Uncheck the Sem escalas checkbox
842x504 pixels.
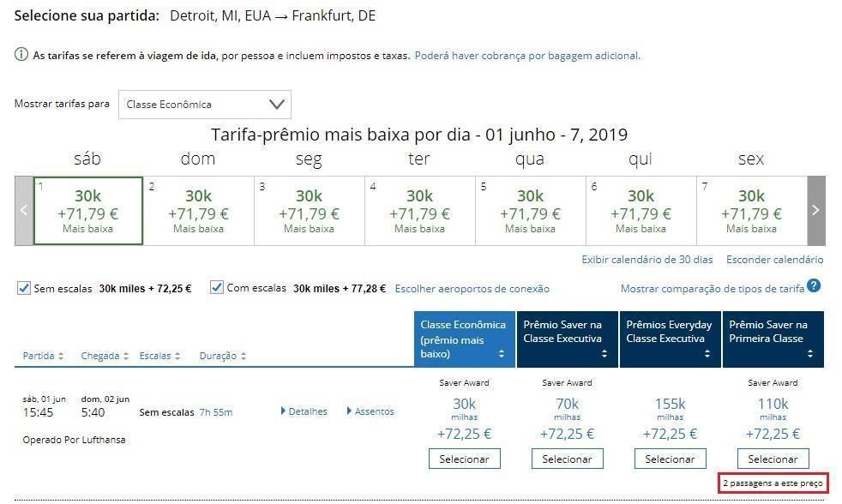[24, 288]
